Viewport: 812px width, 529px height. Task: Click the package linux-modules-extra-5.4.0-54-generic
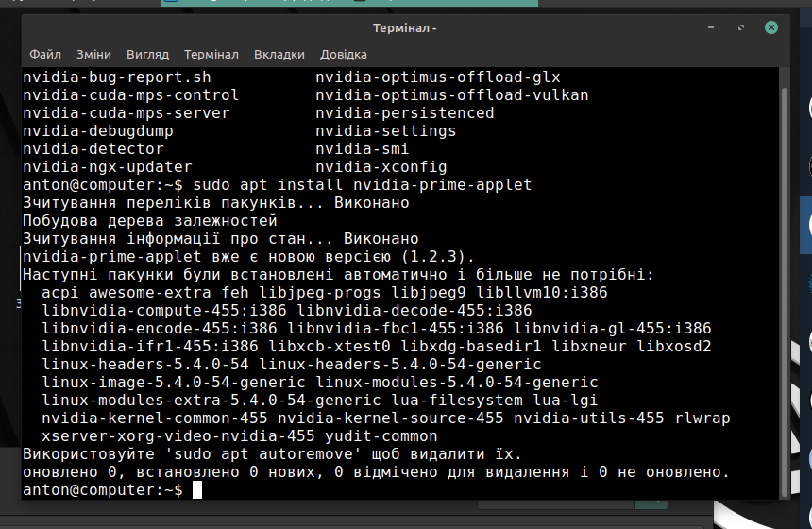(x=211, y=401)
